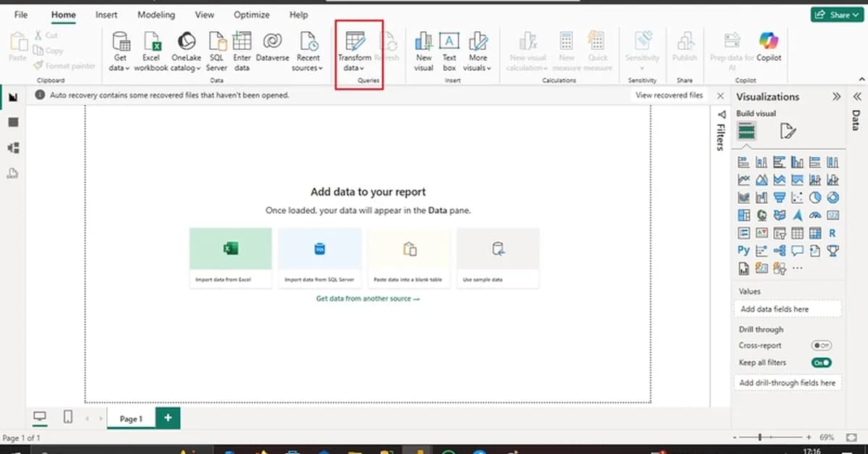Click the Python visual icon

[744, 249]
